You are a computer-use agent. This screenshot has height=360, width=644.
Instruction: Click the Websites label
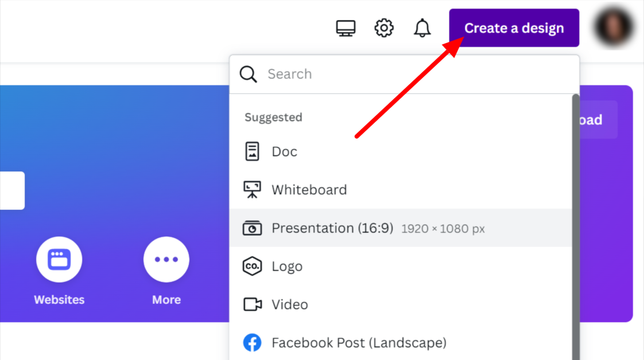pos(59,300)
